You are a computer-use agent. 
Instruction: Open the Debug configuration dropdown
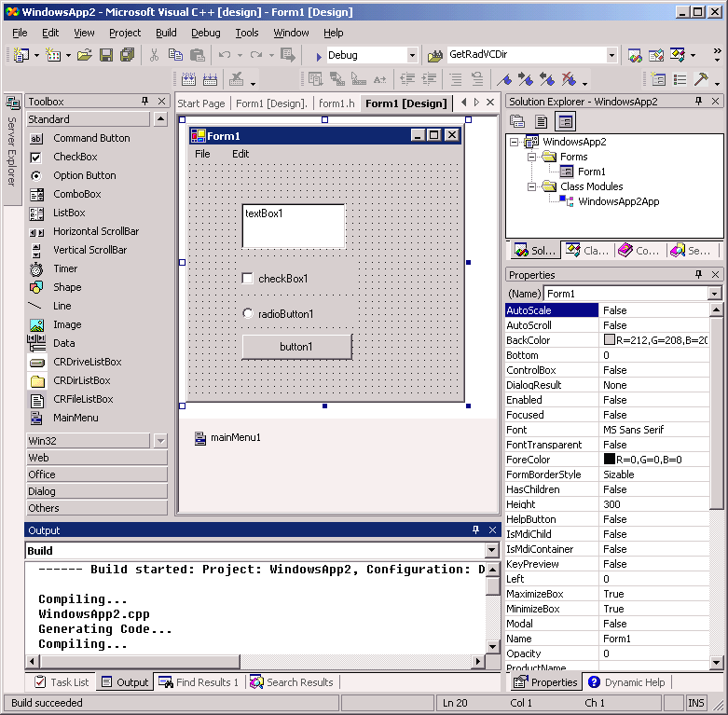[412, 55]
